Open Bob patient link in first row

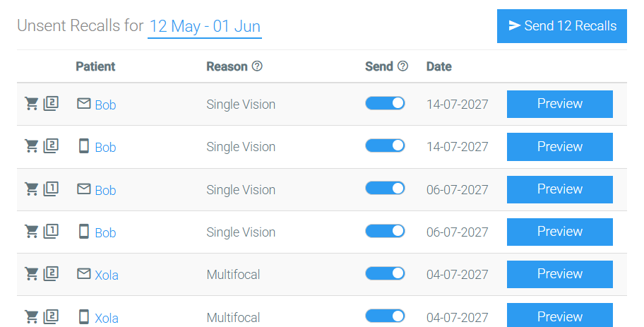pyautogui.click(x=105, y=105)
